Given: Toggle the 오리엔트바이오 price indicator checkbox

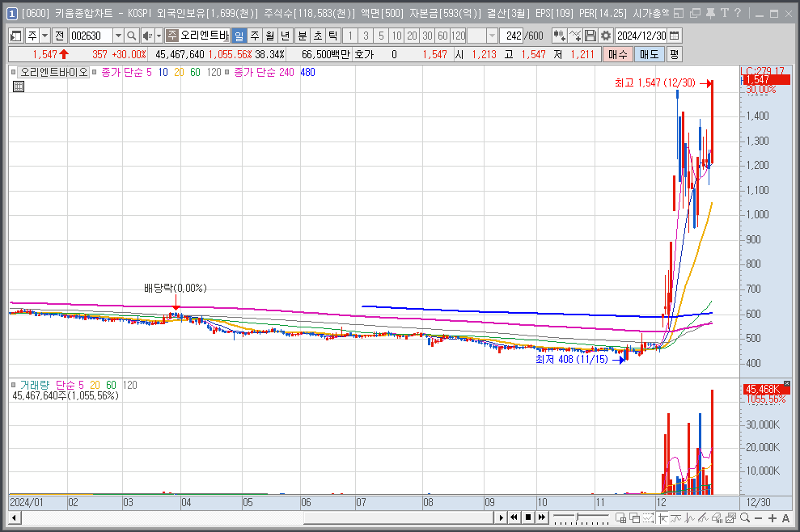Looking at the screenshot, I should [x=13, y=72].
